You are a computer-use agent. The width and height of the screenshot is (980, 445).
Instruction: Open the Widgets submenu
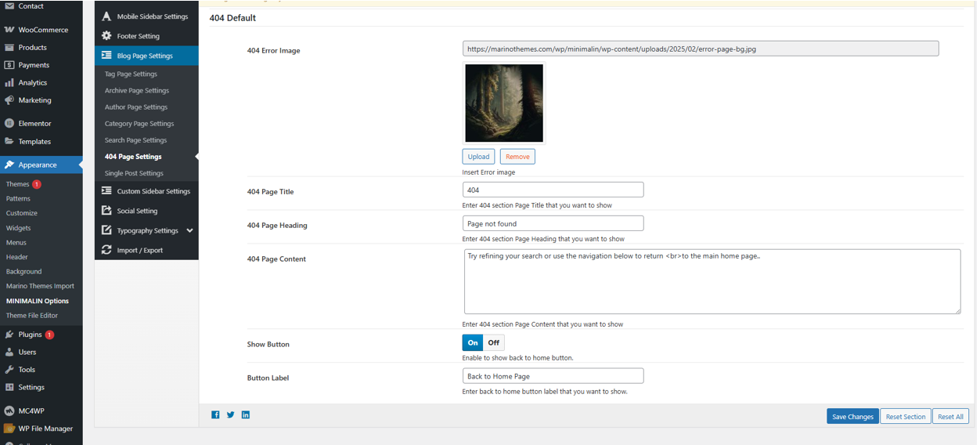click(18, 228)
